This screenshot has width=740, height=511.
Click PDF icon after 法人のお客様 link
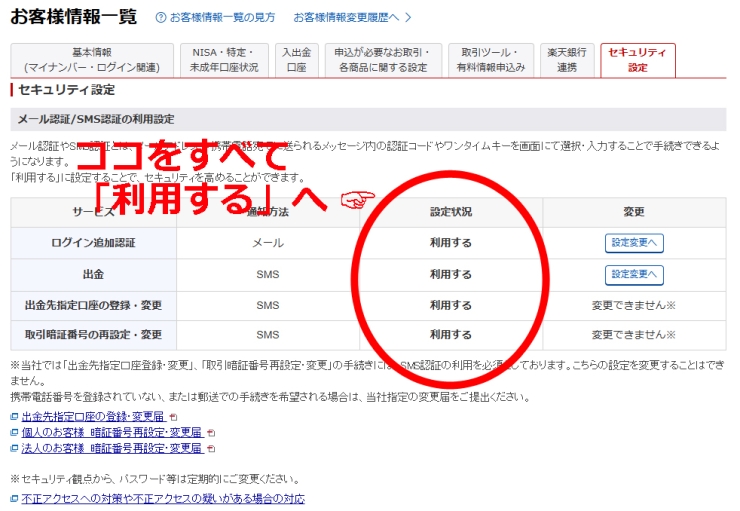211,448
